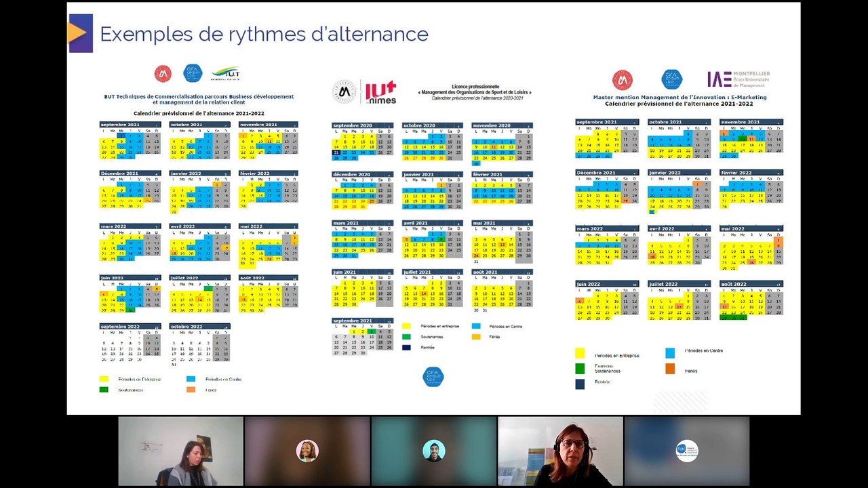Click the navy day 21 in the septembre 2020 calendar

point(336,152)
